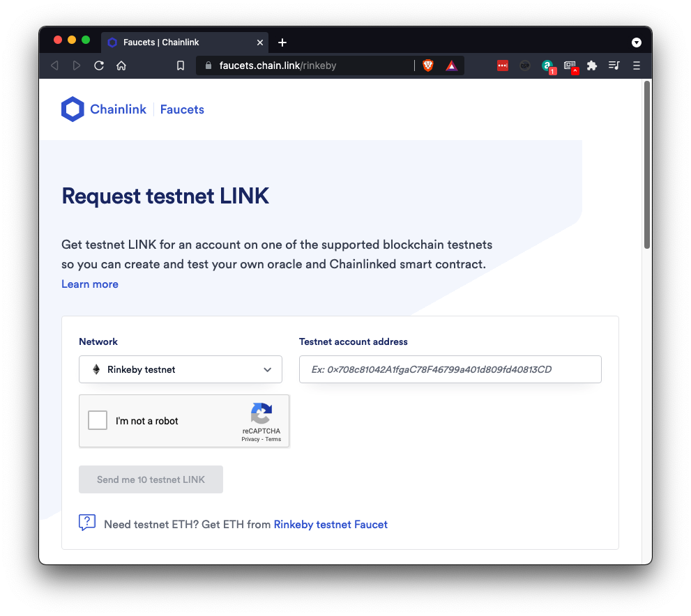
Task: Click the Chainlink hexagon logo
Action: click(x=73, y=109)
